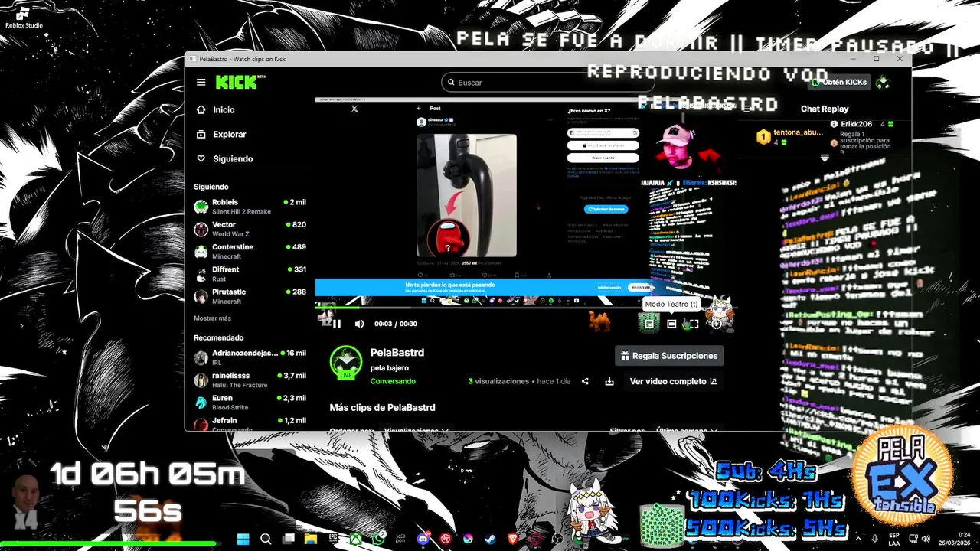The height and width of the screenshot is (551, 980).
Task: Open WhatsApp on the taskbar
Action: tap(378, 539)
